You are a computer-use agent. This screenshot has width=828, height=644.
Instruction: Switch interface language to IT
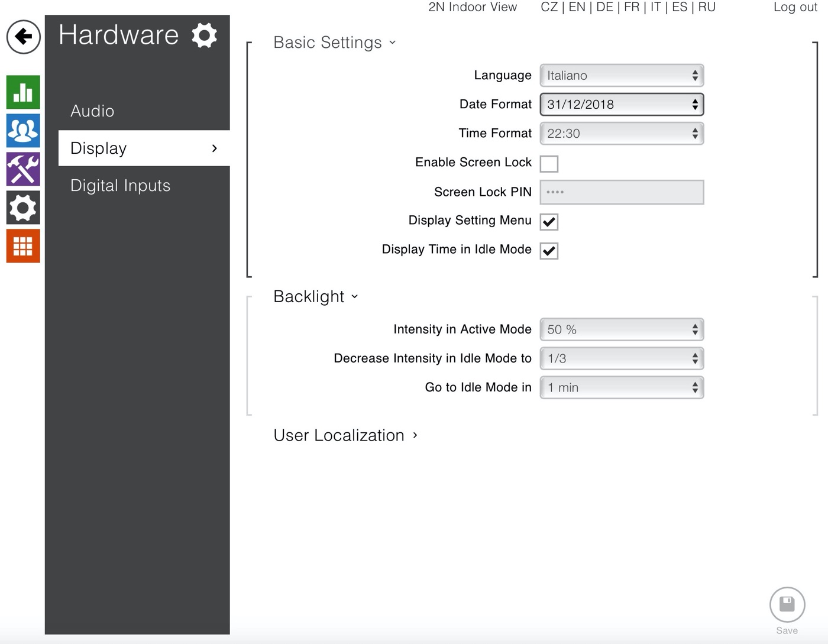(656, 7)
